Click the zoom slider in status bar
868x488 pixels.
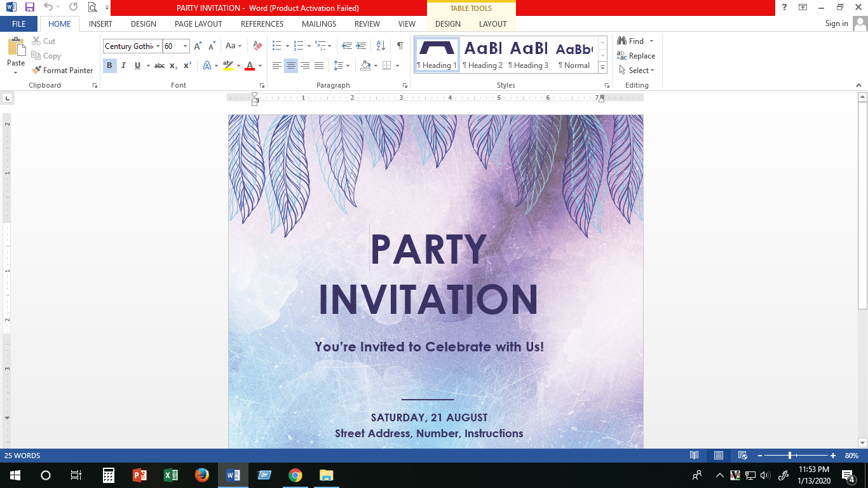pyautogui.click(x=790, y=456)
